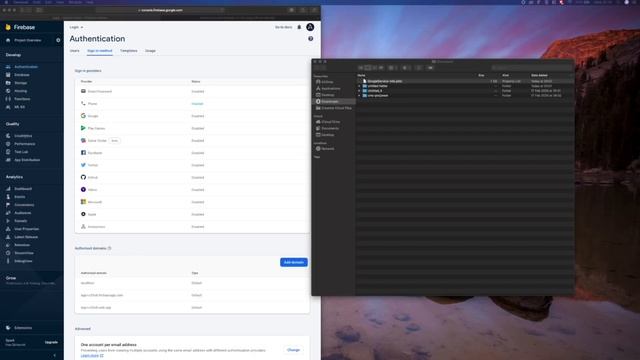Open Facebook provider row
Image resolution: width=640 pixels, height=360 pixels.
[192, 153]
